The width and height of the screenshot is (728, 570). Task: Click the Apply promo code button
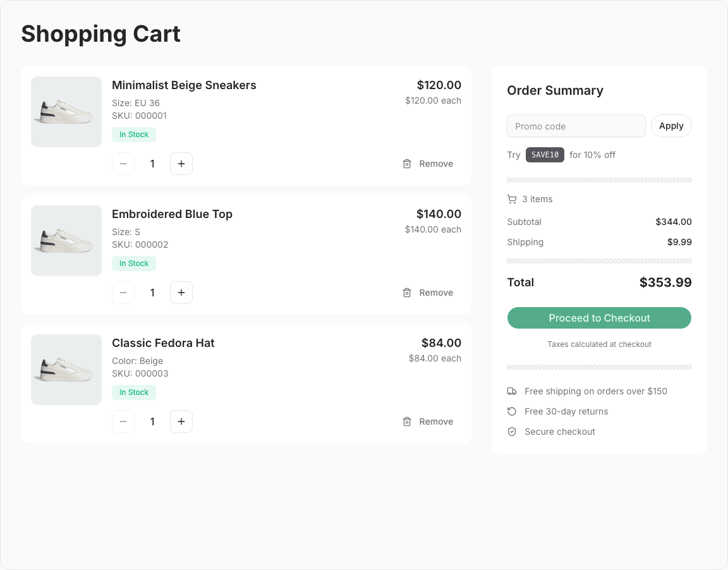(671, 126)
